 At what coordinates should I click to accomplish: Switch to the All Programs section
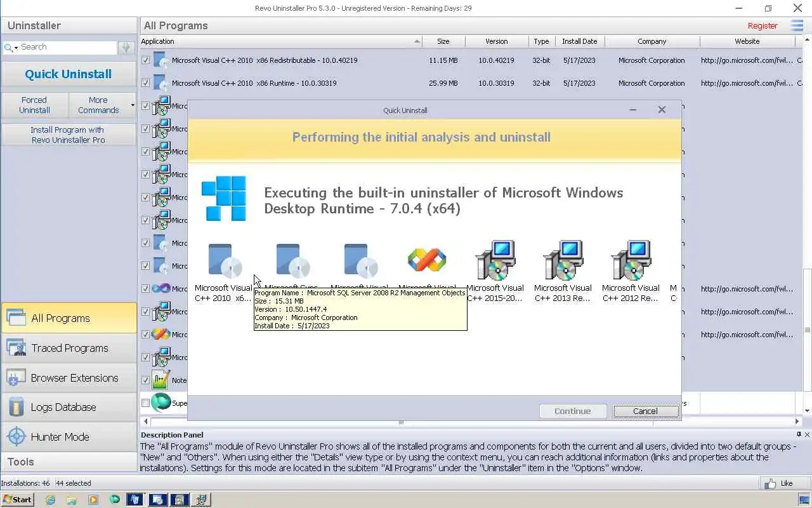pos(69,318)
